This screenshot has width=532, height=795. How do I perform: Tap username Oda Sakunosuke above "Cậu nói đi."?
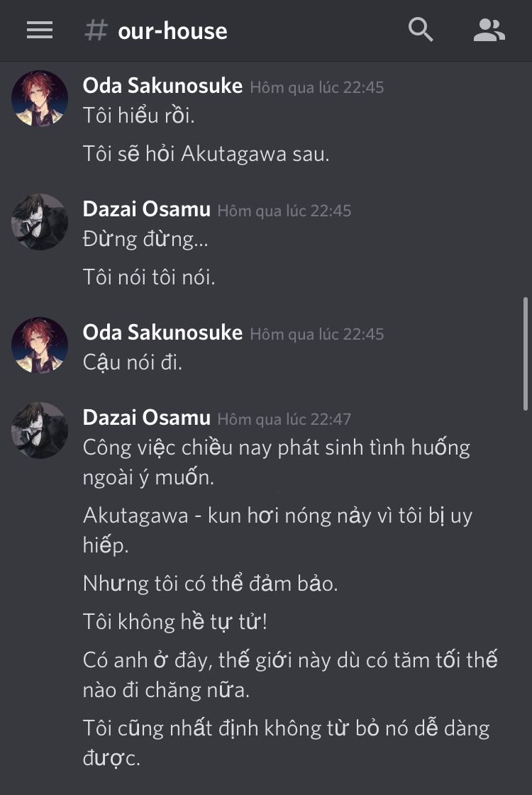pos(162,333)
